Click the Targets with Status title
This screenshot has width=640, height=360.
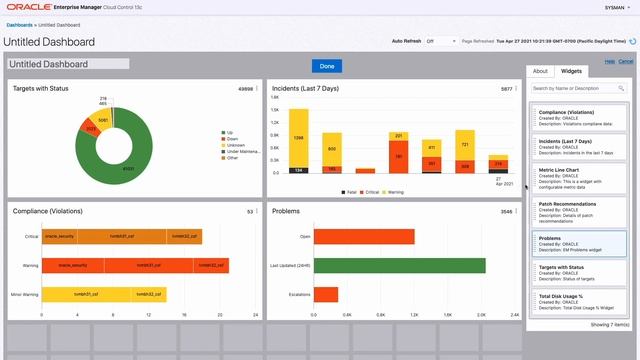click(41, 89)
